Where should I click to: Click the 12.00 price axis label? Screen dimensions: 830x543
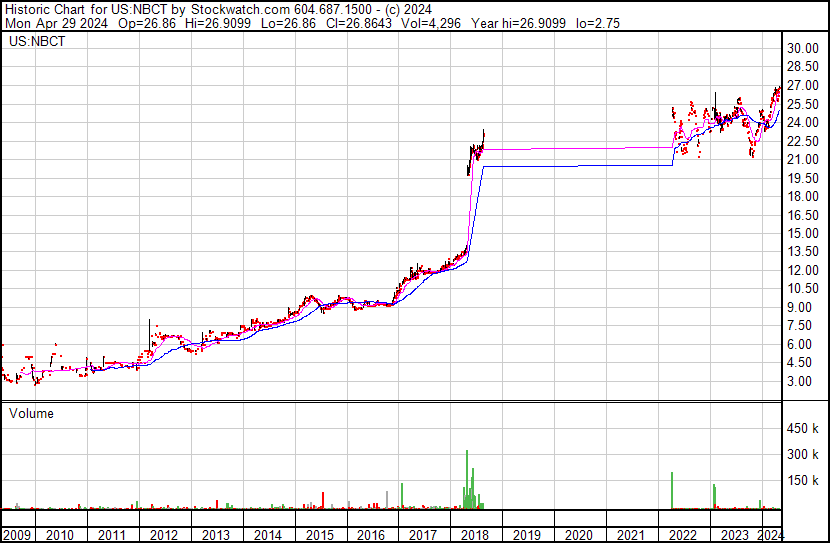click(803, 270)
